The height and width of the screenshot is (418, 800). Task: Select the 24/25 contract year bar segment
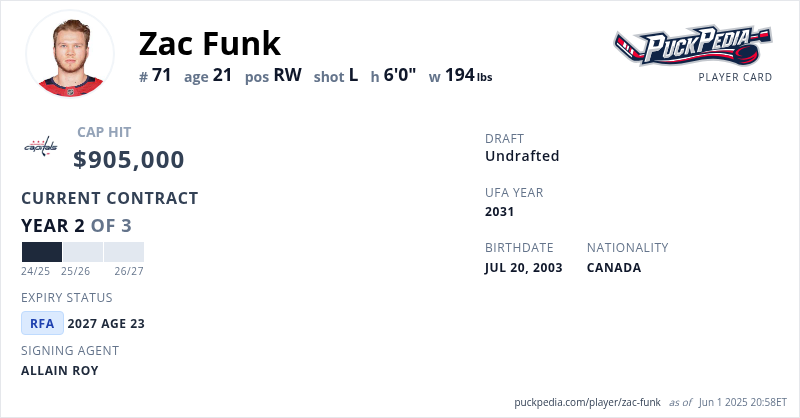41,252
